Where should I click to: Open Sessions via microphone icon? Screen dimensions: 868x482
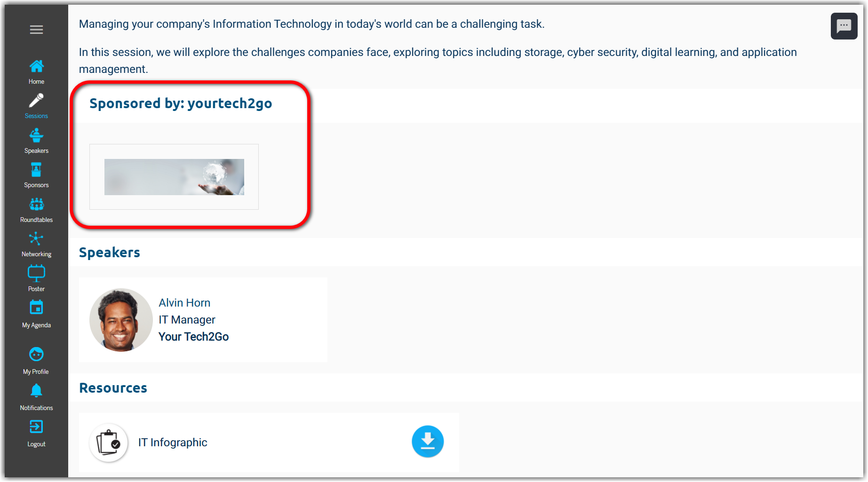click(36, 101)
